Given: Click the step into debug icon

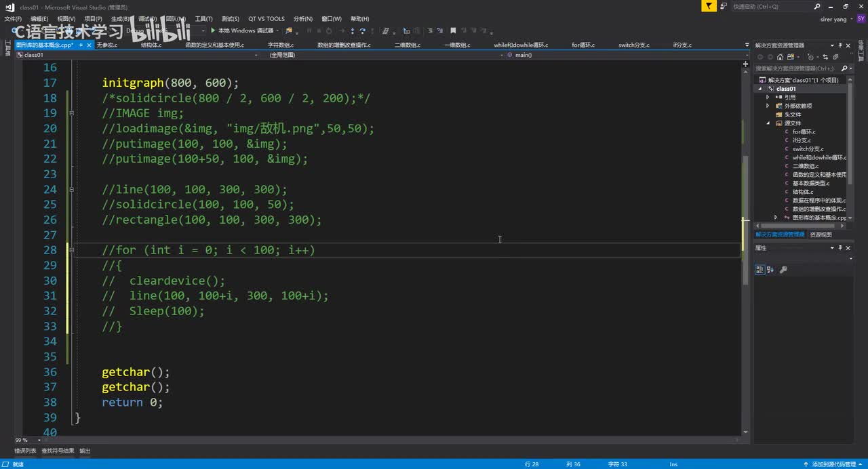Looking at the screenshot, I should [353, 30].
